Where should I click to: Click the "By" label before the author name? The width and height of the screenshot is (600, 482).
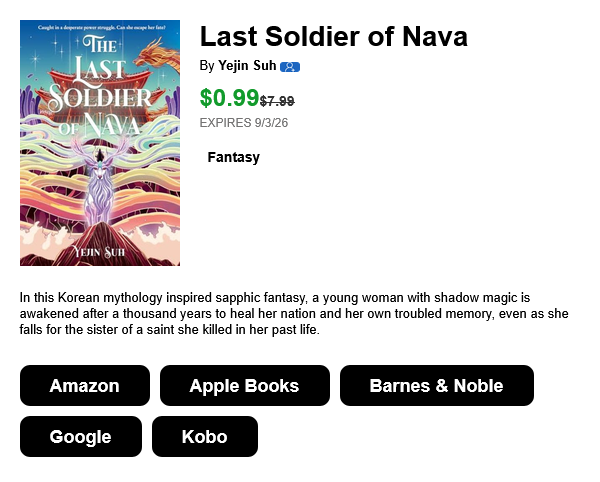click(207, 66)
